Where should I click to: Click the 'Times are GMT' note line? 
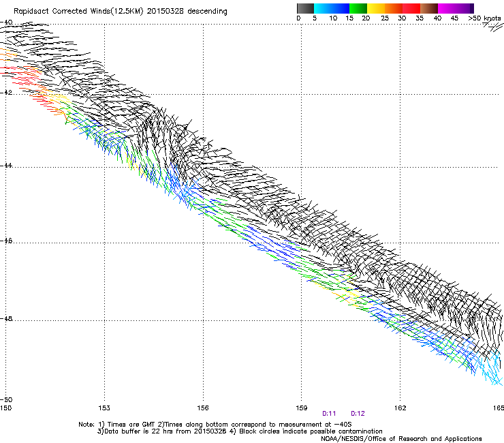[x=215, y=425]
